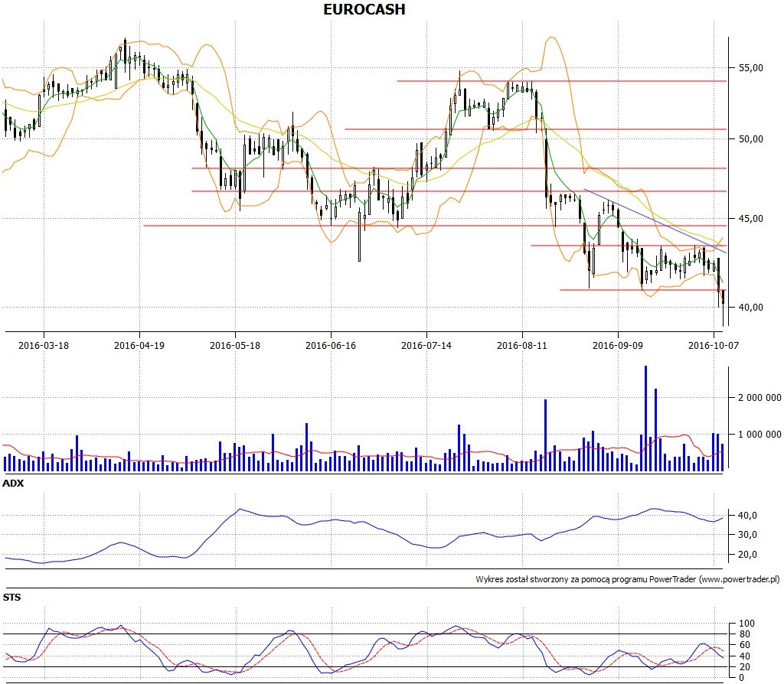
Task: Click the 2 000 000 volume axis label
Action: pos(759,398)
